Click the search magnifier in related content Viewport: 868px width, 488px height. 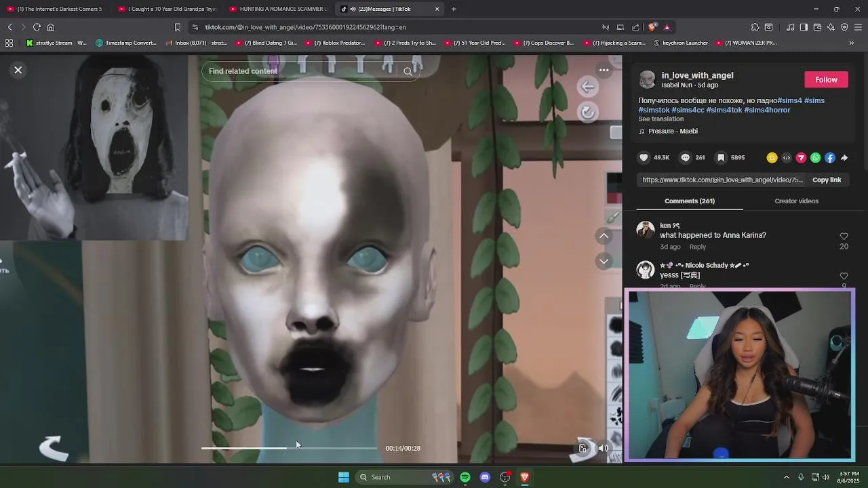pyautogui.click(x=408, y=71)
